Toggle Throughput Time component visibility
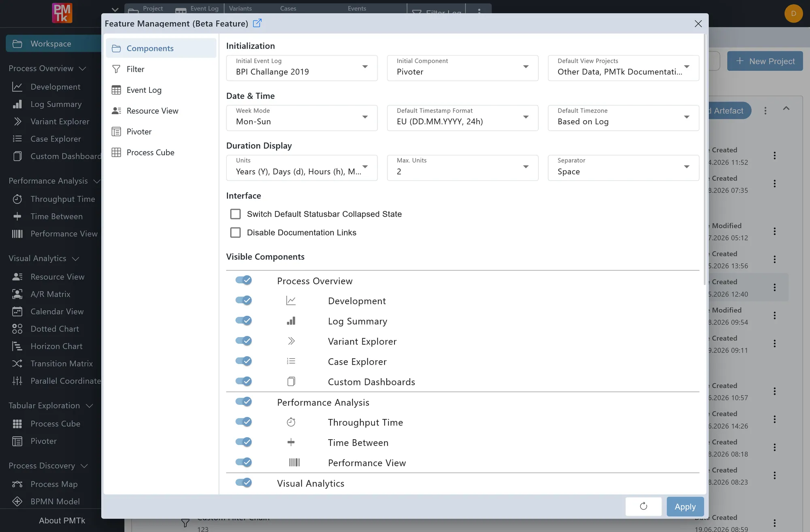The image size is (810, 532). pyautogui.click(x=244, y=422)
